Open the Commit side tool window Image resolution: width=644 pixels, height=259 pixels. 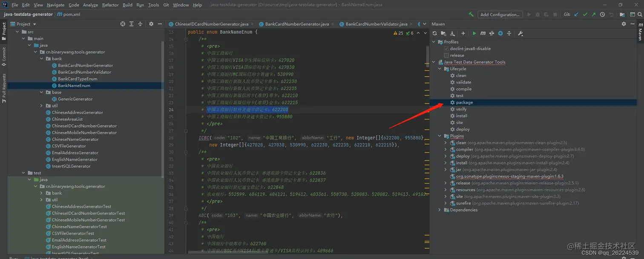pos(4,56)
